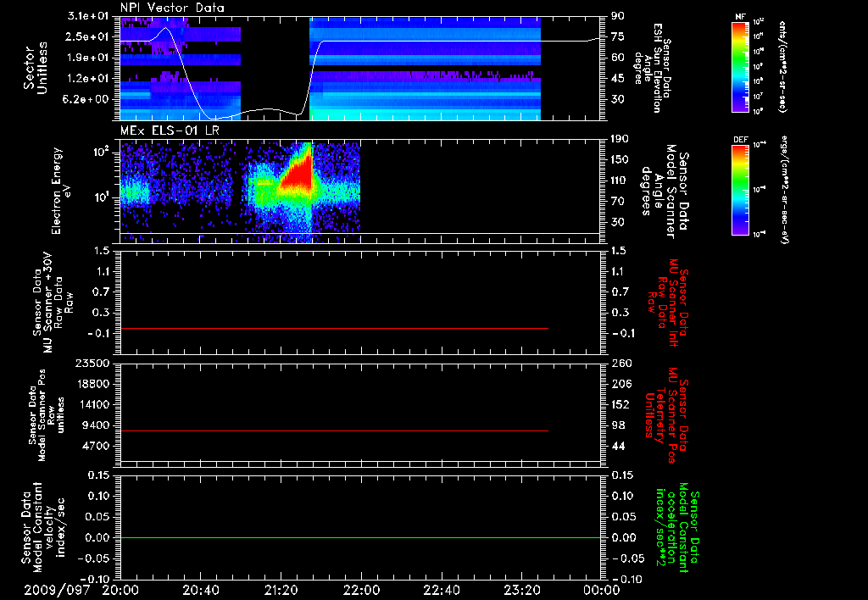
Task: Click the 60 degree elevation tick
Action: tap(618, 58)
